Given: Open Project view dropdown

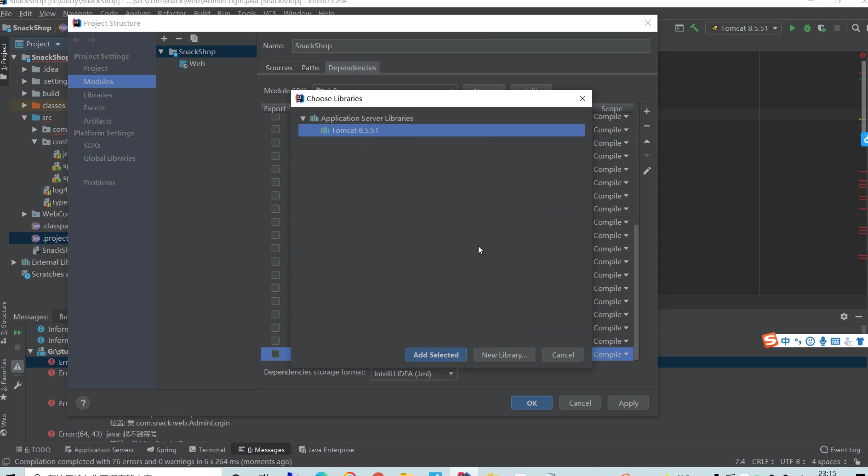Looking at the screenshot, I should click(58, 44).
